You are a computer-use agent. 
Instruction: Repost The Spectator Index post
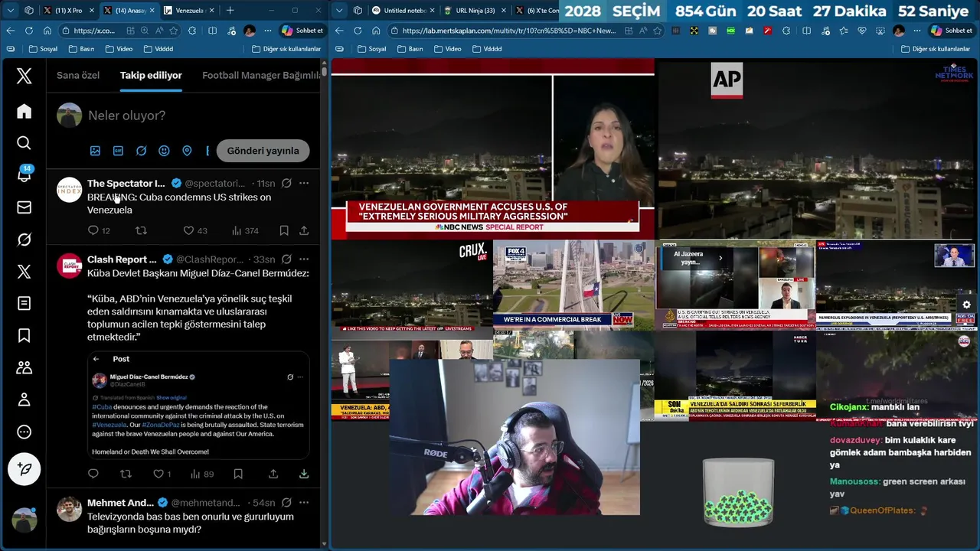pyautogui.click(x=141, y=230)
